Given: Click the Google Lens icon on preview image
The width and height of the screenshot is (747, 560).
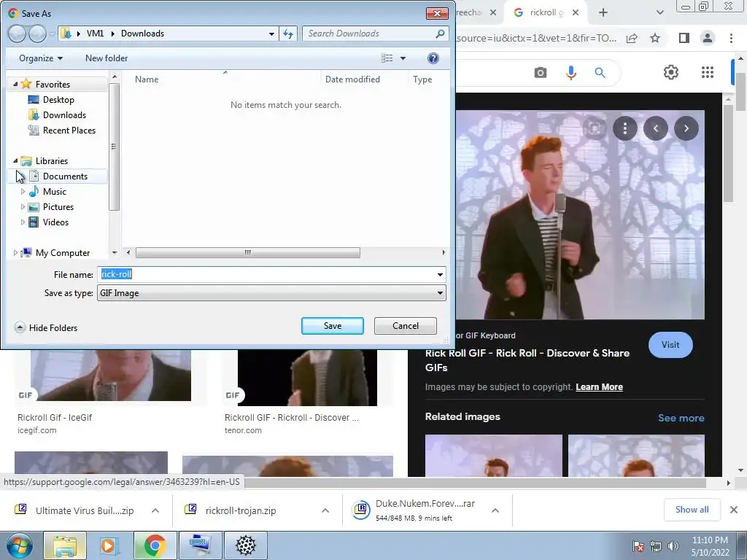Looking at the screenshot, I should (595, 128).
